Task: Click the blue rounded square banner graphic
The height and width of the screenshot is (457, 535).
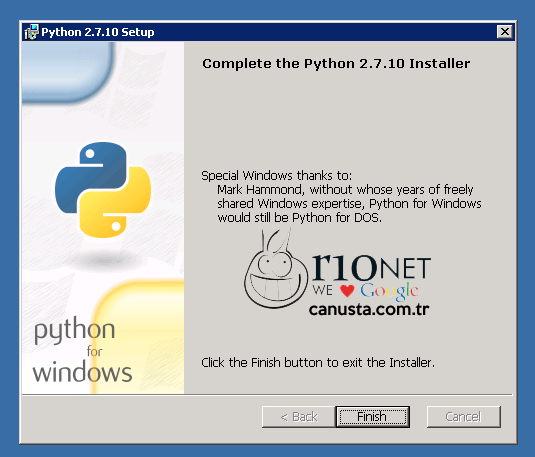Action: (x=67, y=72)
